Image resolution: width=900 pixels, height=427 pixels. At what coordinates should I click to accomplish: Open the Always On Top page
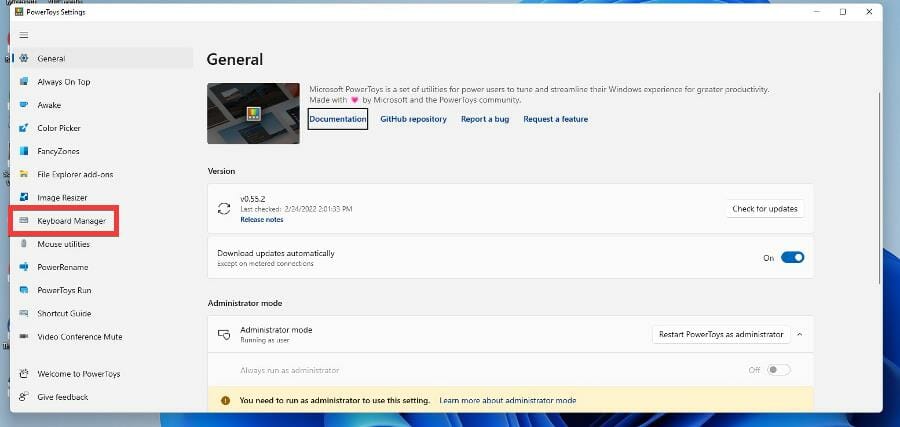64,82
